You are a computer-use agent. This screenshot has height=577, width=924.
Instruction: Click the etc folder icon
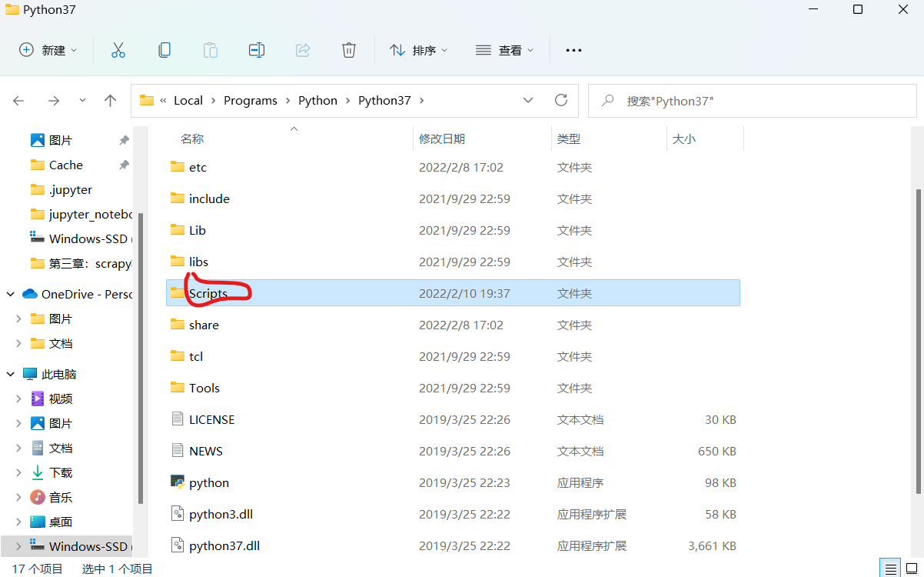[x=178, y=167]
